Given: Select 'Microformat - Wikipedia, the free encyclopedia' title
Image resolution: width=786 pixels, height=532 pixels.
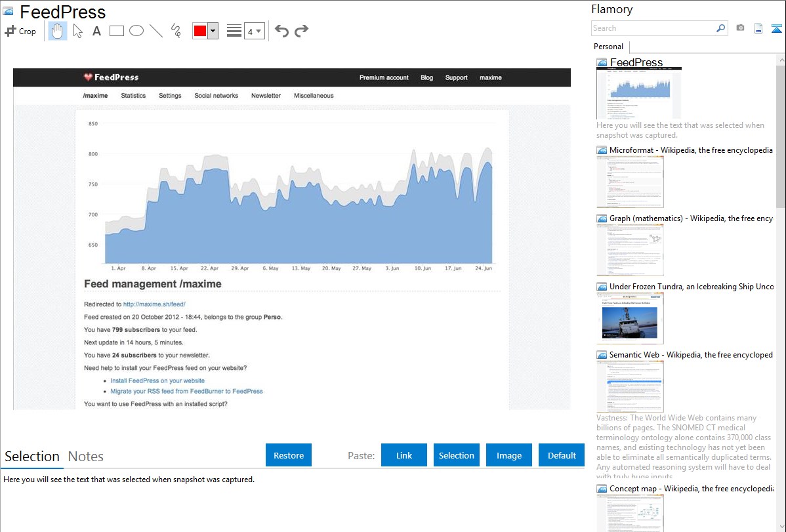Looking at the screenshot, I should click(x=691, y=150).
